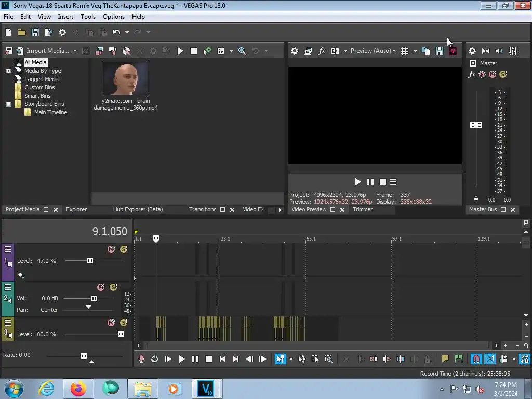
Task: Open Video Preview project properties gear
Action: (295, 51)
